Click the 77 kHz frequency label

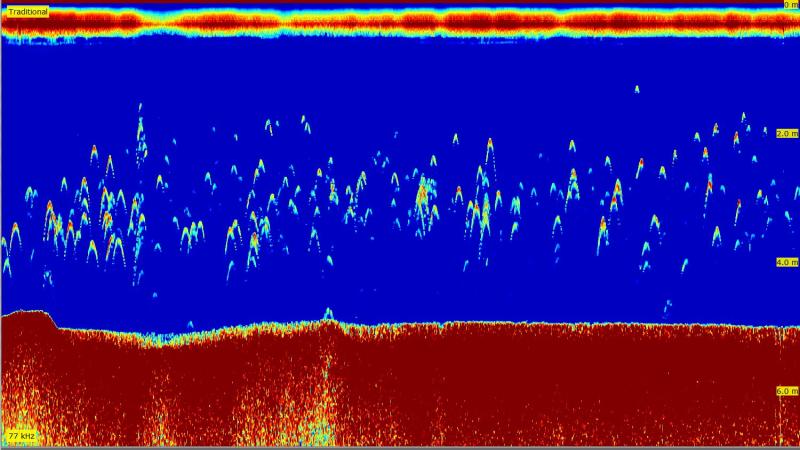(22, 437)
